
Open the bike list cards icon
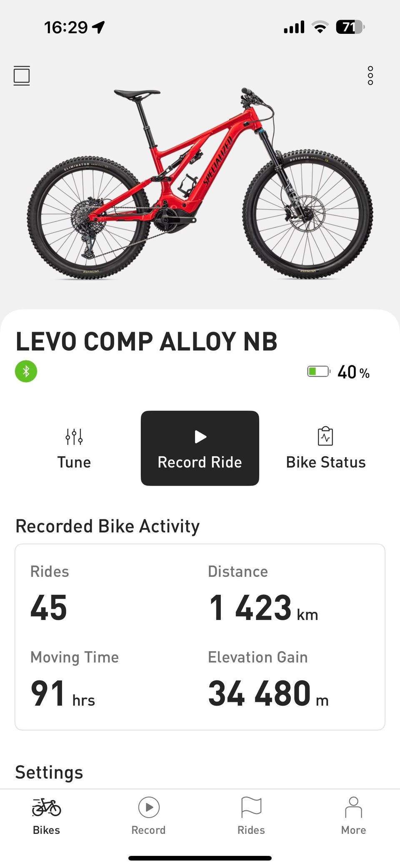pos(22,75)
